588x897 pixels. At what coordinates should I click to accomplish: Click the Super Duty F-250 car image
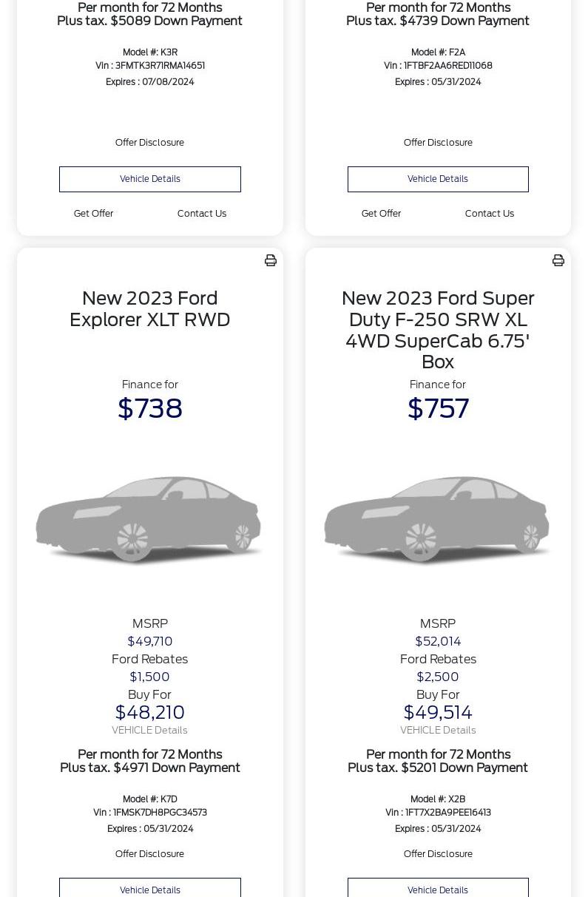[437, 520]
